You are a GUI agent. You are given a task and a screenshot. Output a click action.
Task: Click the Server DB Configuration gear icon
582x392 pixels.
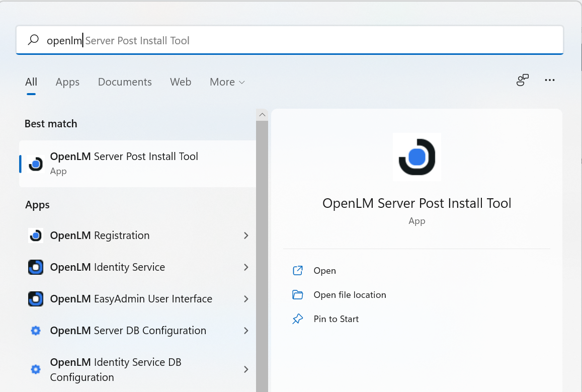click(x=36, y=331)
